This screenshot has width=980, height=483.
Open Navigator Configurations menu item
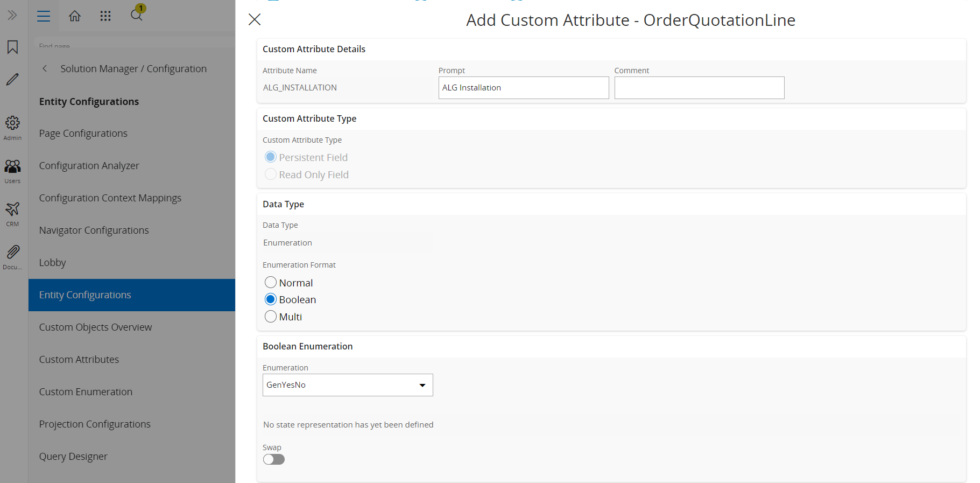point(132,230)
